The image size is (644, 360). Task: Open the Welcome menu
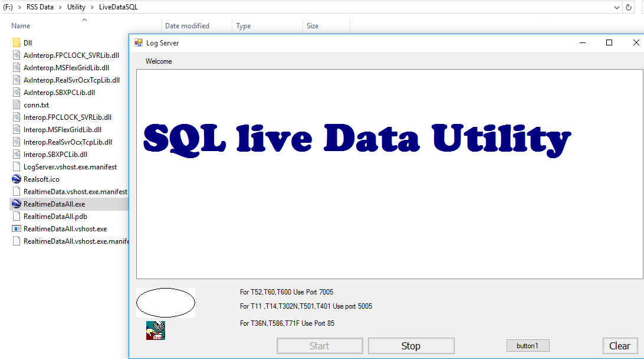tap(158, 61)
